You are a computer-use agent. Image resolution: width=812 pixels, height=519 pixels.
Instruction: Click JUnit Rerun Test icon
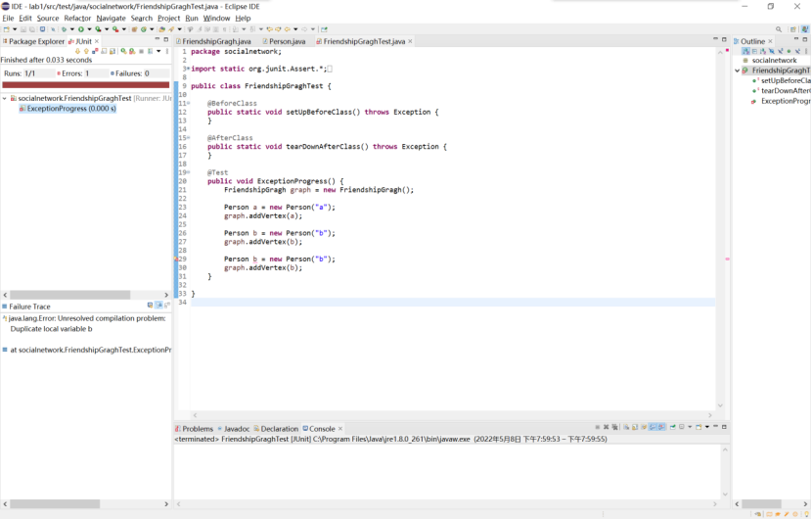pos(123,51)
